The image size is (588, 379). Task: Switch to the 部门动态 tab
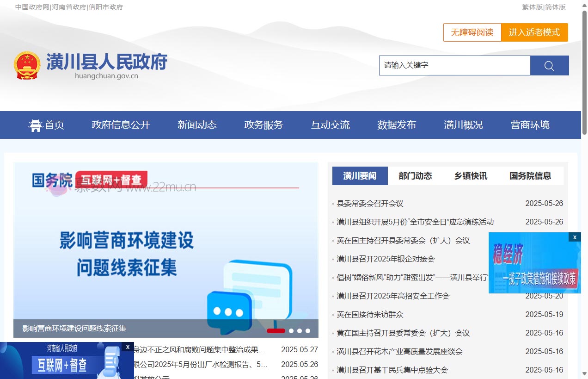click(415, 176)
